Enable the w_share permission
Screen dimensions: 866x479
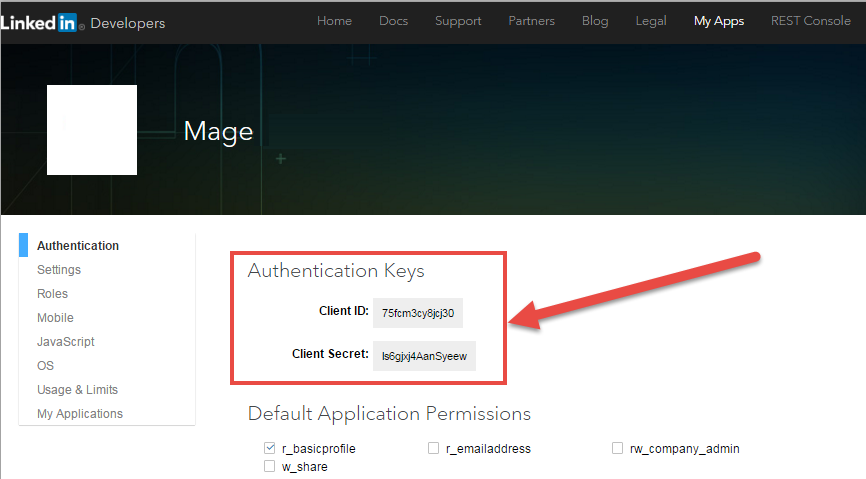pos(270,466)
